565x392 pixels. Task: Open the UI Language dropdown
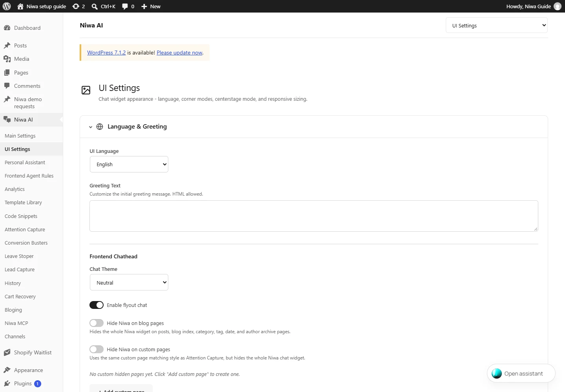point(129,164)
